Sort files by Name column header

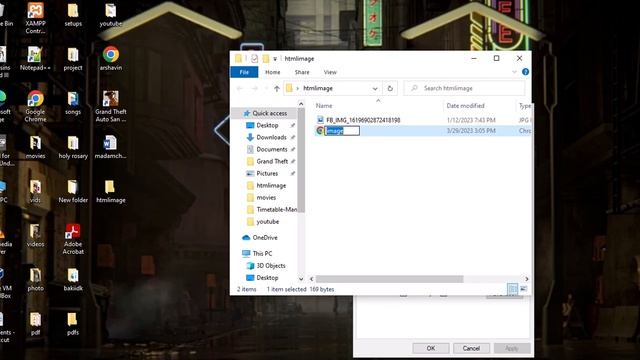324,106
